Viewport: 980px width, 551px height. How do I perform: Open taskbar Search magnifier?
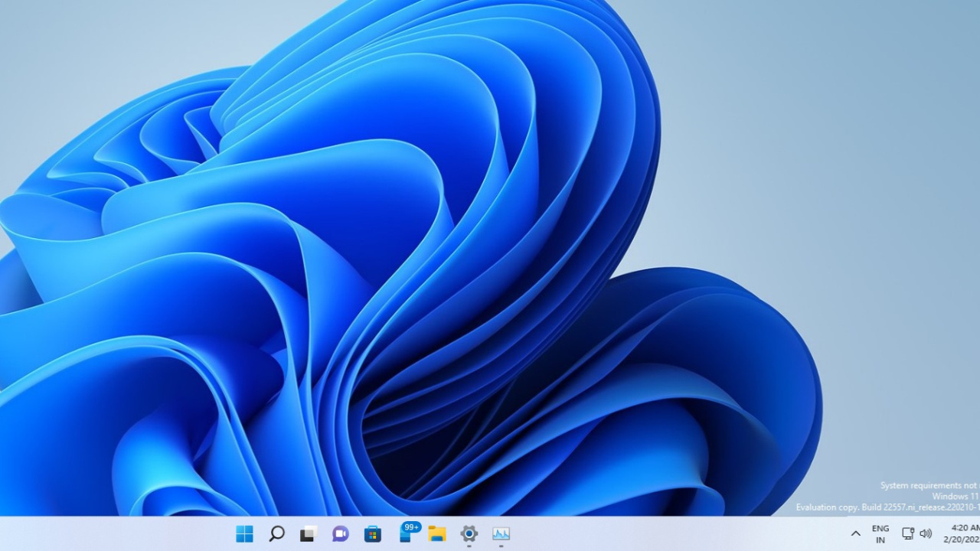click(276, 533)
